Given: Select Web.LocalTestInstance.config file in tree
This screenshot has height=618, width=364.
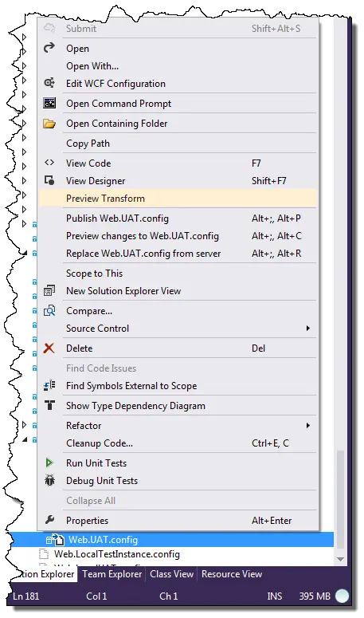Looking at the screenshot, I should click(117, 553).
